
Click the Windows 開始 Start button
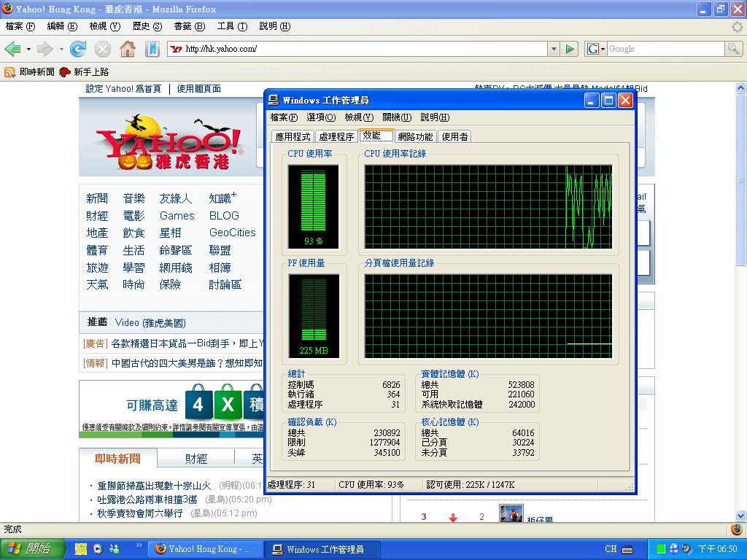pyautogui.click(x=28, y=549)
